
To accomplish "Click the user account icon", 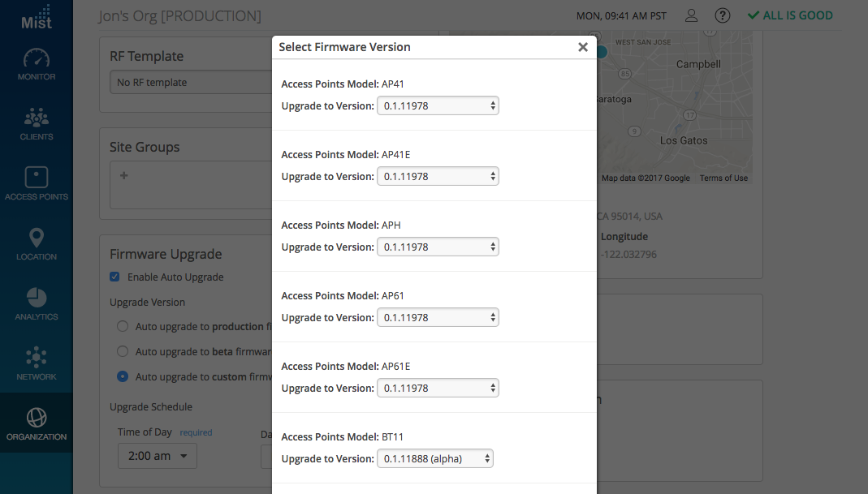I will click(691, 15).
